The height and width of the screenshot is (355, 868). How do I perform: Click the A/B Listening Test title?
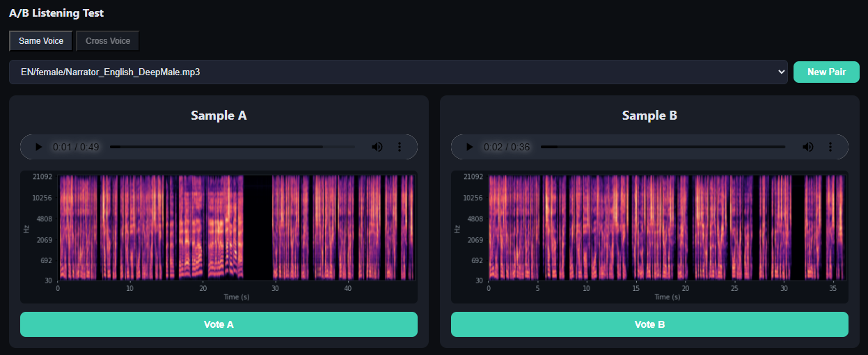[56, 13]
